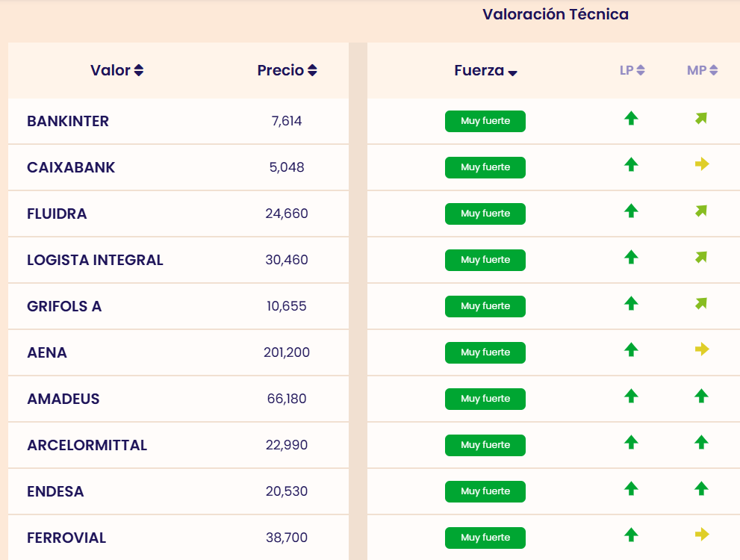Click the LOGISTA INTEGRAL stock name
740x560 pixels.
point(95,260)
